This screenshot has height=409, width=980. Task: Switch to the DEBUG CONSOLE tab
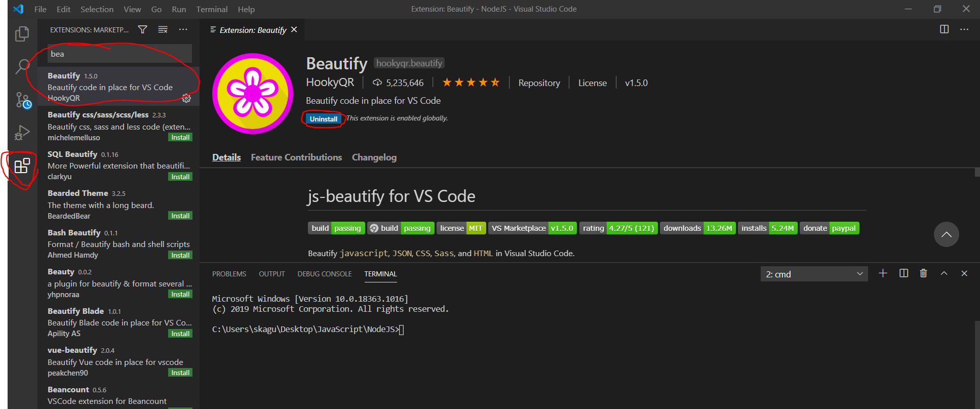tap(325, 274)
